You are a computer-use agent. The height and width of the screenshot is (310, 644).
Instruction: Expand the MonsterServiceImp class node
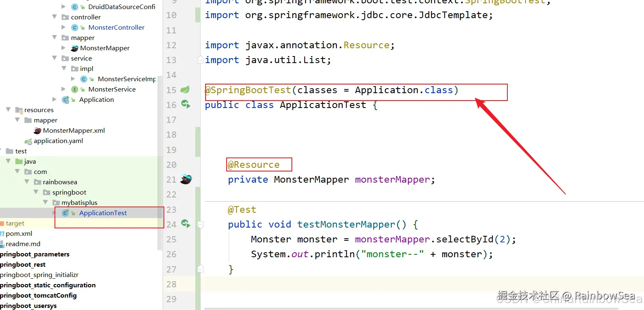click(x=73, y=79)
